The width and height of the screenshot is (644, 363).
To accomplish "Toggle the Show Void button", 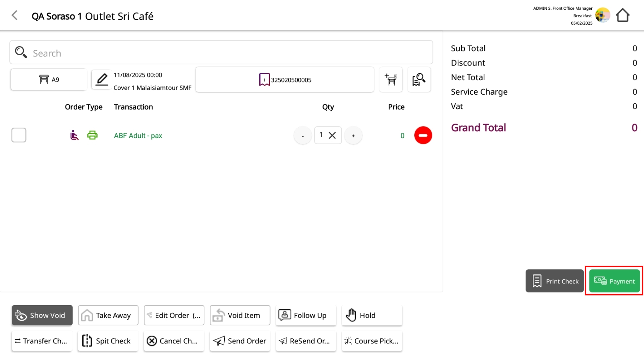I will pyautogui.click(x=42, y=315).
